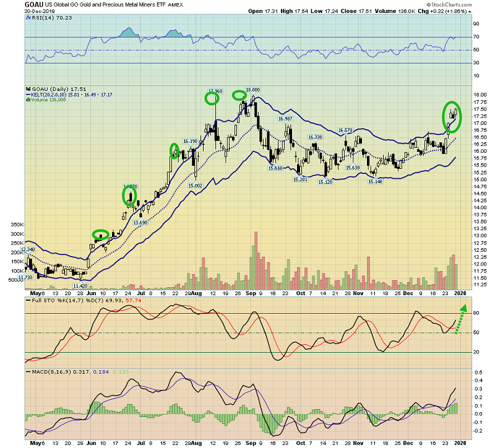Viewport: 495px width, 448px height.
Task: Click the green up-triangle beside Chg value
Action: tap(470, 11)
